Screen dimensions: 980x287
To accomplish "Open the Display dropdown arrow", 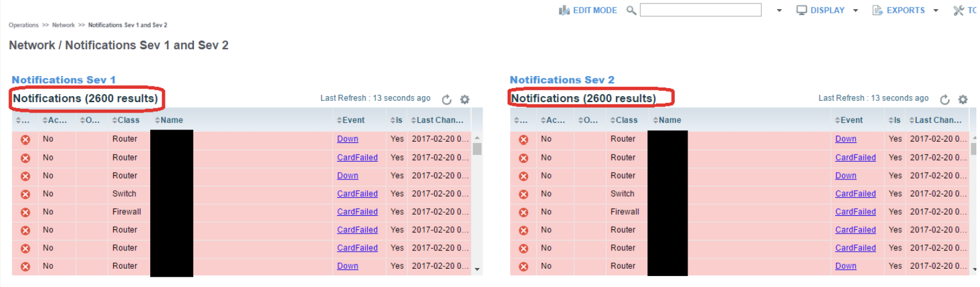I will point(855,10).
